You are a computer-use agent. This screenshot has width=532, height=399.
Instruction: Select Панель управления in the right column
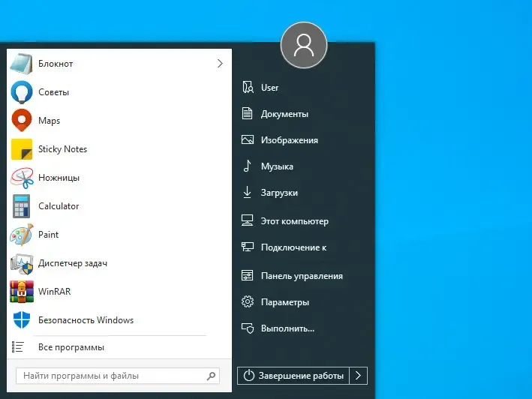click(302, 275)
